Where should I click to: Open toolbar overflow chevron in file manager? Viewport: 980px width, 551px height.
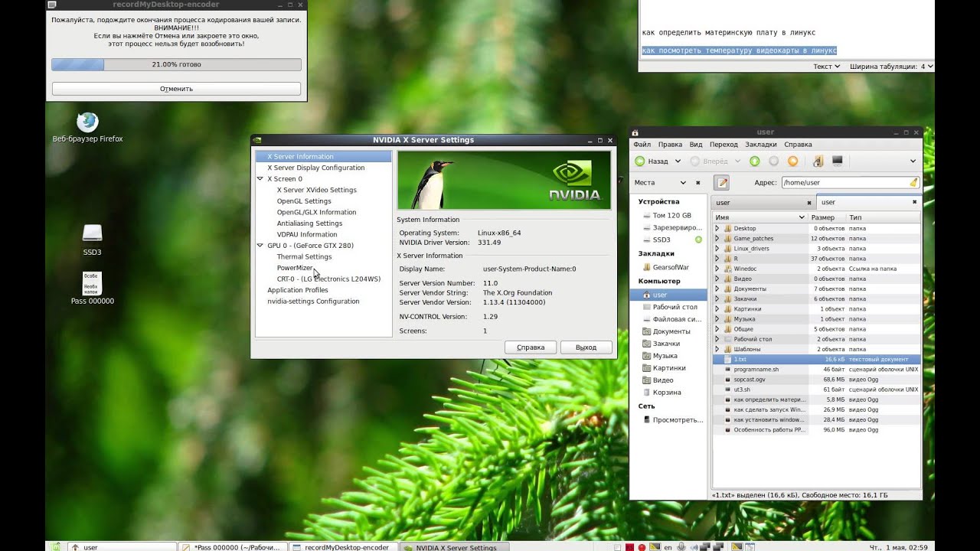click(913, 161)
